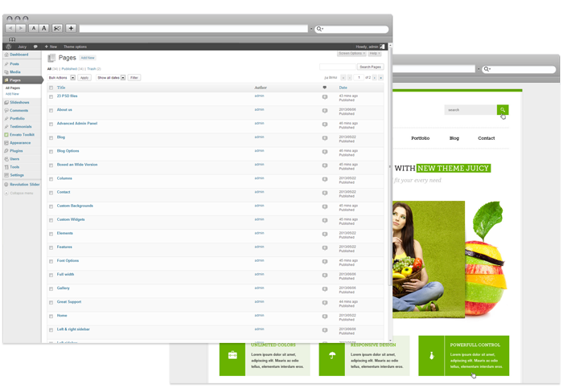Click the larger text size A button

[x=43, y=28]
